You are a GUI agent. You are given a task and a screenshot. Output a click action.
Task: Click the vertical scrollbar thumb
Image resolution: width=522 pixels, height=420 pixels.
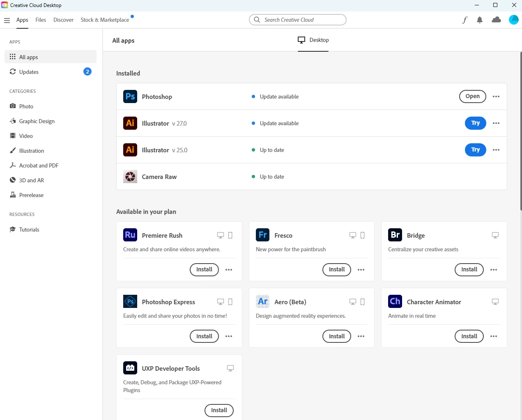(x=521, y=131)
